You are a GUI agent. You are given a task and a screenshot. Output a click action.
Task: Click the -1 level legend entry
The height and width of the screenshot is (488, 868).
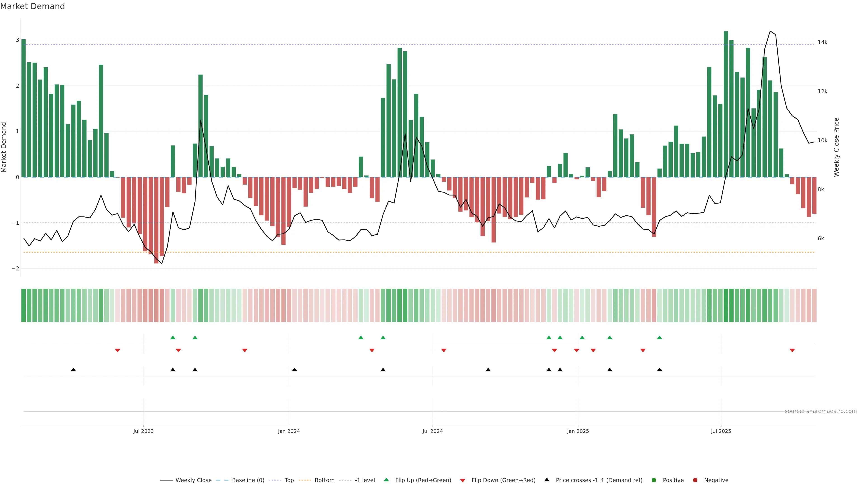[365, 480]
